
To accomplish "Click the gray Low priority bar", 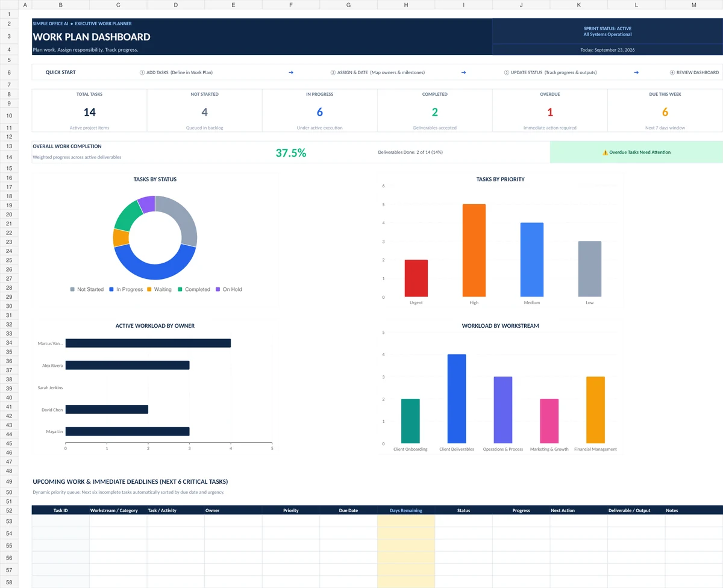I will [590, 269].
